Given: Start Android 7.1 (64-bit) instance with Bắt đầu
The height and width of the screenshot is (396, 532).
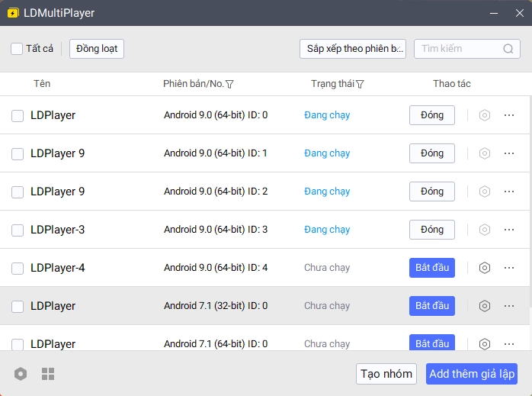Looking at the screenshot, I should coord(432,343).
